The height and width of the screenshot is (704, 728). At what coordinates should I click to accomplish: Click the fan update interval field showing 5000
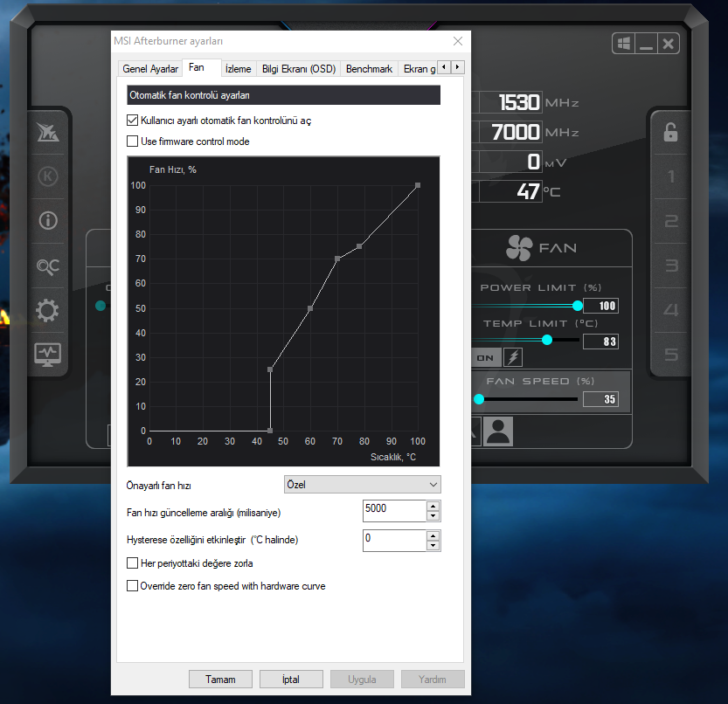point(395,510)
